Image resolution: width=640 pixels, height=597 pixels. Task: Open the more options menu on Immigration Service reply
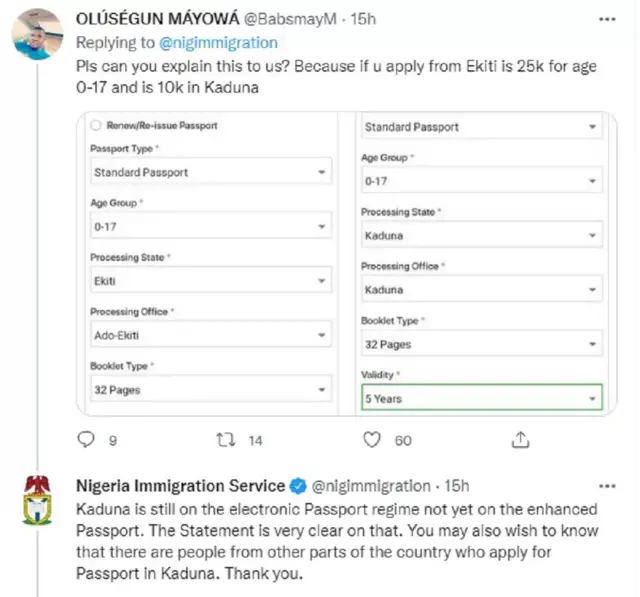coord(607,486)
